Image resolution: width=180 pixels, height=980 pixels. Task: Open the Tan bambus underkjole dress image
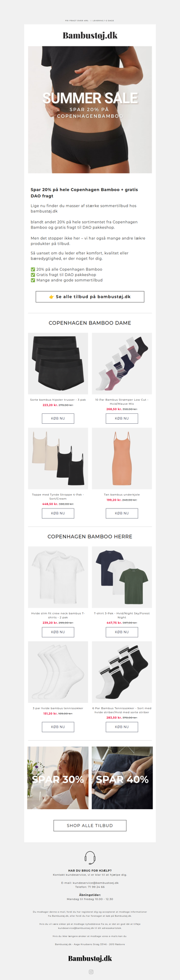coord(122,458)
